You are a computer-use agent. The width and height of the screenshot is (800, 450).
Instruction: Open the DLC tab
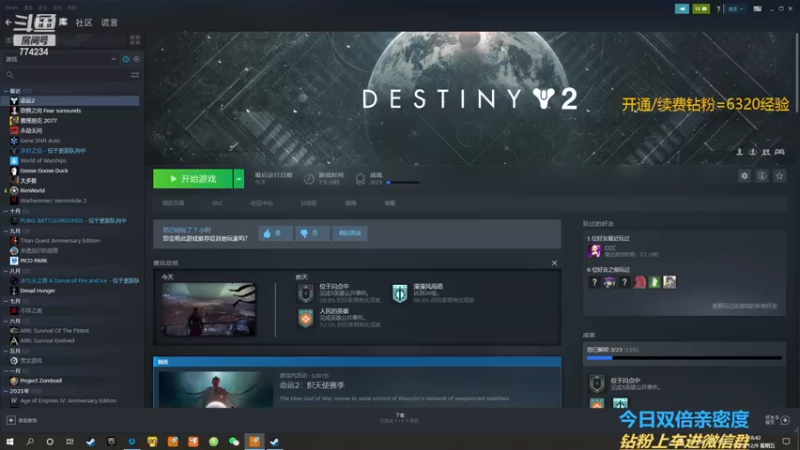(217, 203)
